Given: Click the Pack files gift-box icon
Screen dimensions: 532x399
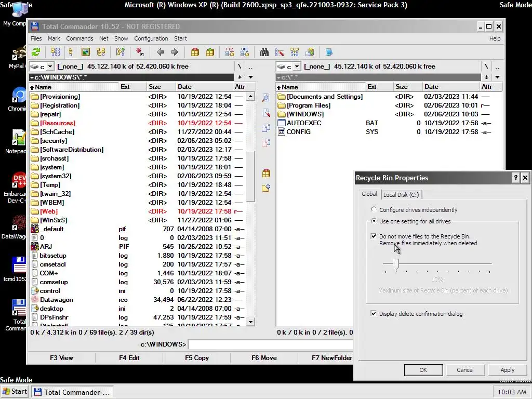Looking at the screenshot, I should (195, 52).
